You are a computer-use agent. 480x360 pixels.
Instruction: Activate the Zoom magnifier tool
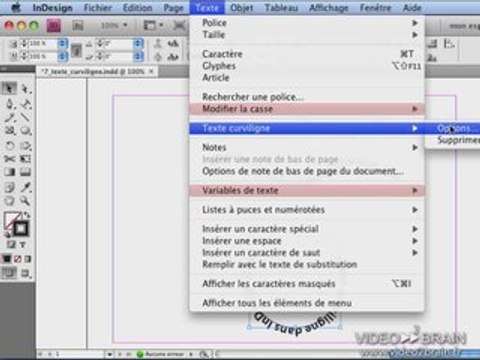pyautogui.click(x=25, y=201)
